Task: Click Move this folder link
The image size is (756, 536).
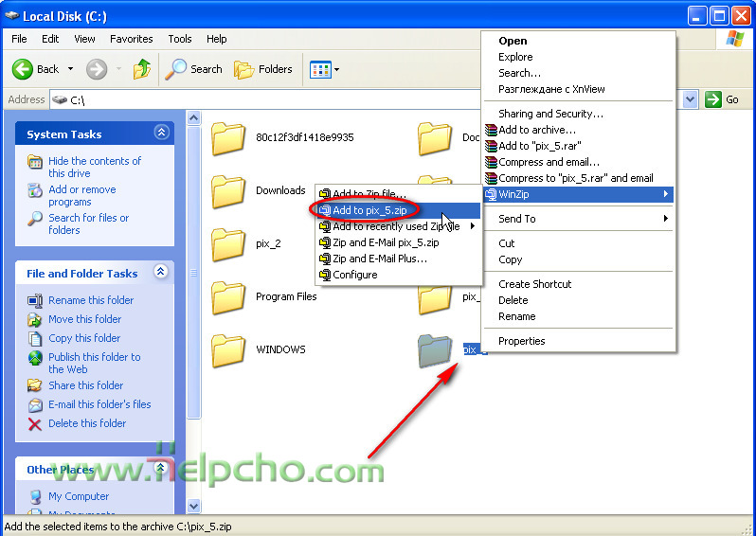Action: pyautogui.click(x=85, y=318)
